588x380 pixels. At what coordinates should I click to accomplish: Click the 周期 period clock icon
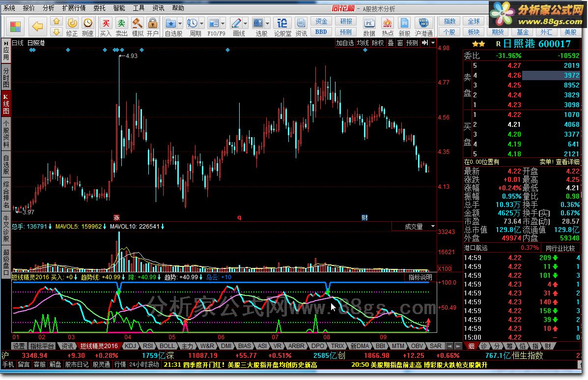(x=193, y=27)
